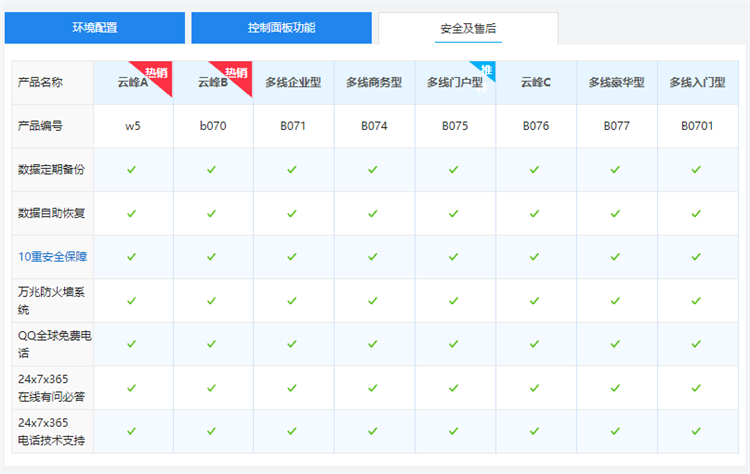Screen dimensions: 750x474
Task: Click 数据自助恢复 checkmark for 多线商务型
Action: point(373,214)
